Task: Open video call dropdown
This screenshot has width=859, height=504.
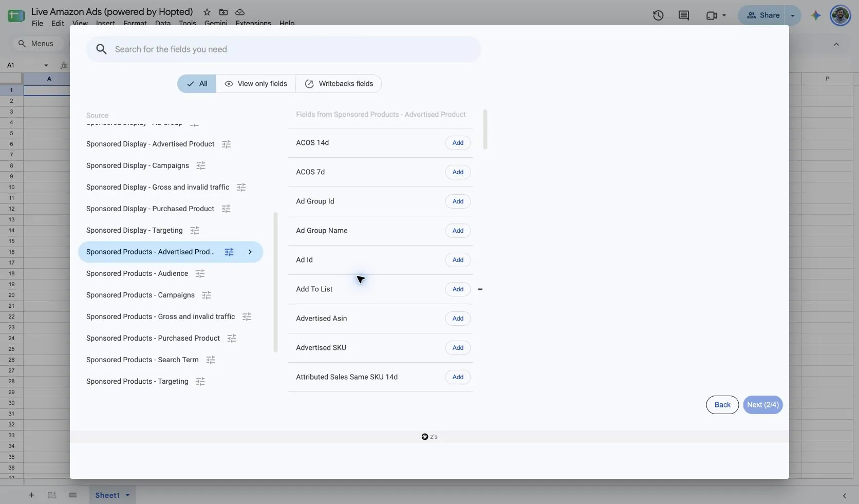Action: pyautogui.click(x=724, y=15)
